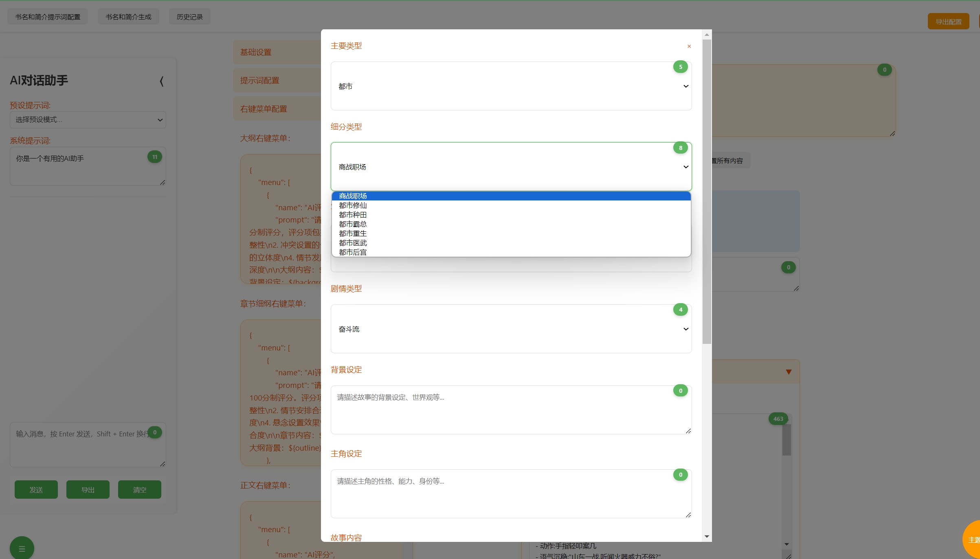The image size is (980, 559).
Task: Click the scroll down arrow in the modal
Action: tap(707, 537)
